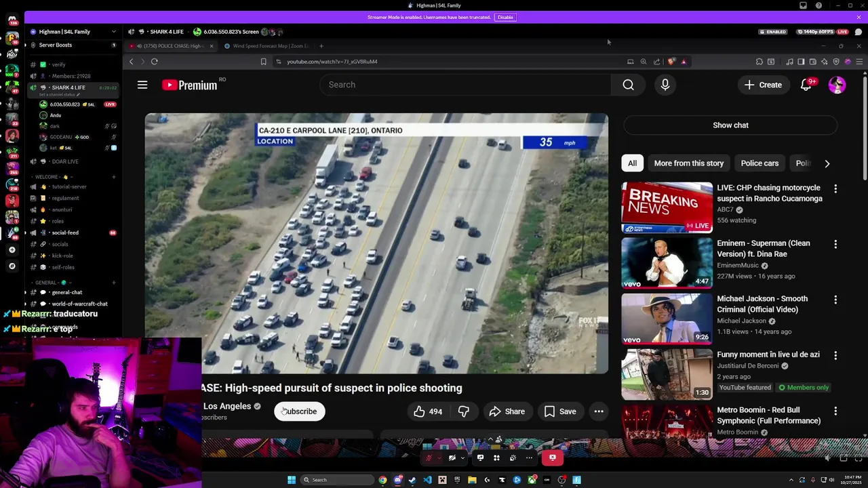
Task: Go back in the browser
Action: 132,62
